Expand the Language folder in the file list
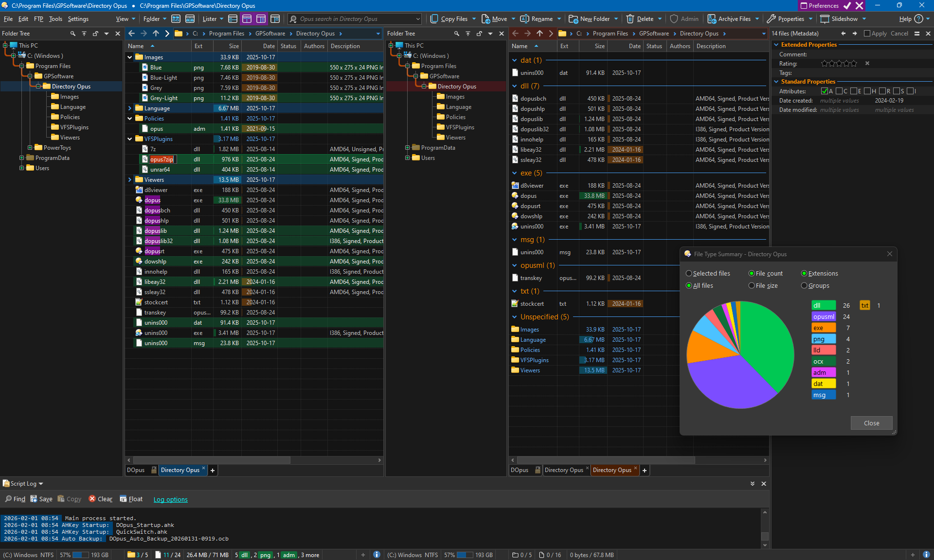The width and height of the screenshot is (934, 560). pyautogui.click(x=130, y=108)
